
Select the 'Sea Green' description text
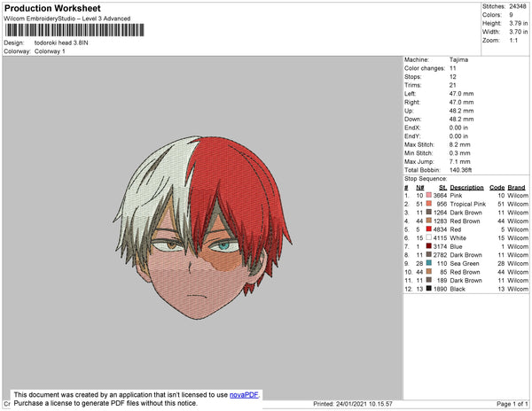465,263
